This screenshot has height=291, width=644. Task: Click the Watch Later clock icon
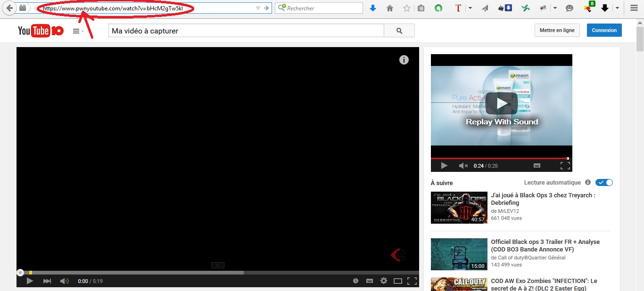click(355, 281)
